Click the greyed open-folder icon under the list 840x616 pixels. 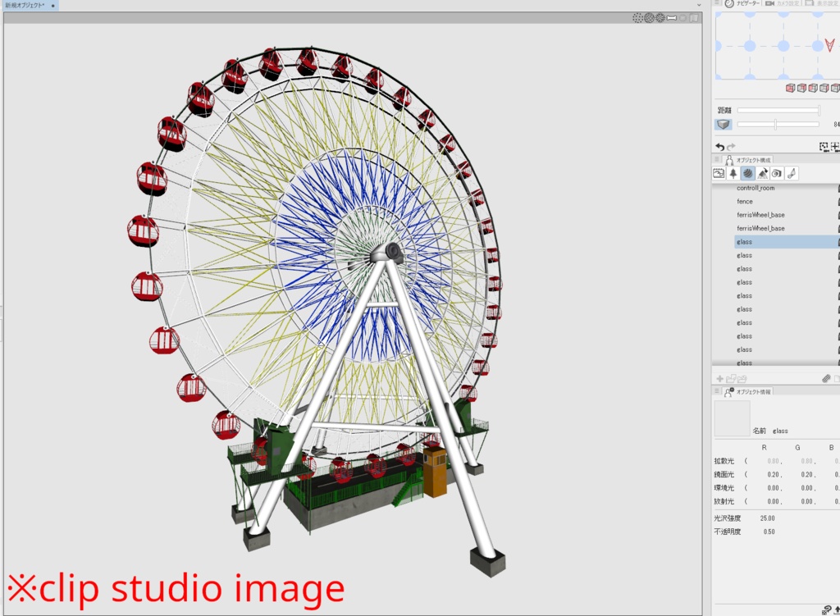point(742,379)
